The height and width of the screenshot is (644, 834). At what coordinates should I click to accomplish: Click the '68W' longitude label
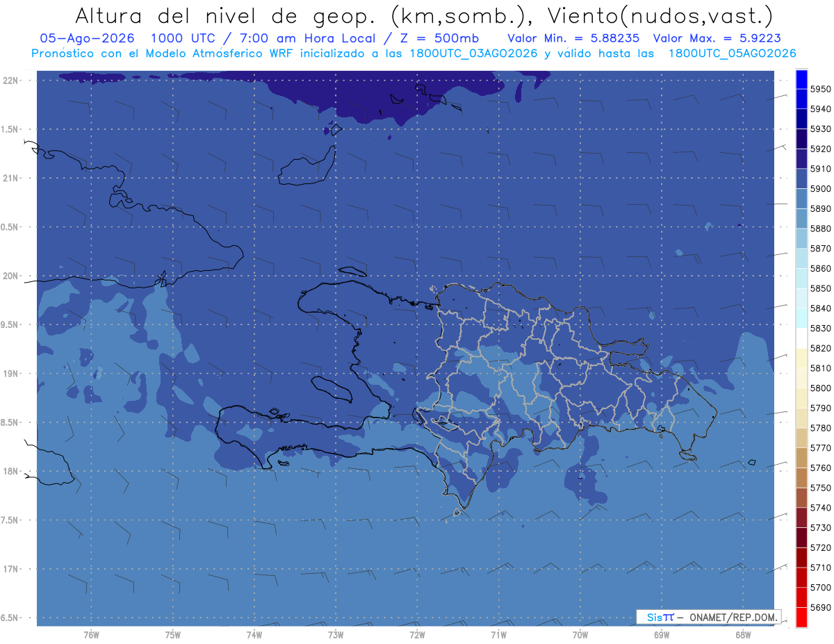pos(742,635)
